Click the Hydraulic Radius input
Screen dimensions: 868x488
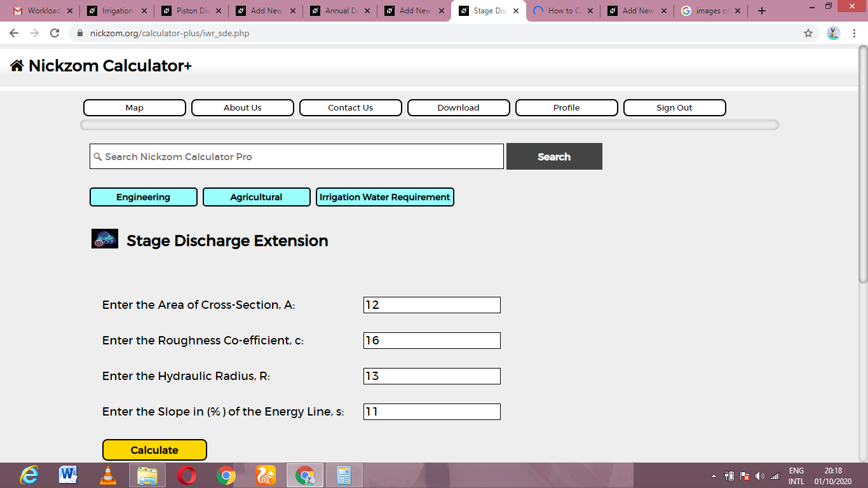click(432, 376)
